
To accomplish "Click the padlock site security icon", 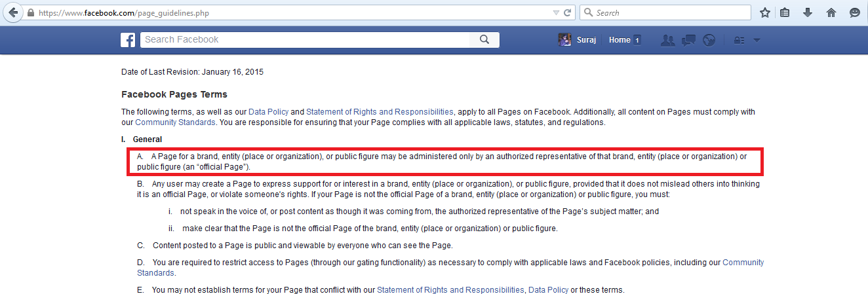I will (x=31, y=13).
